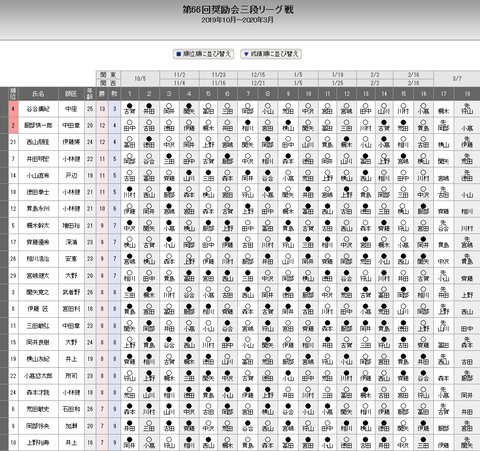
Task: Click the pink rank cell 4 for 谷合
Action: 13,109
